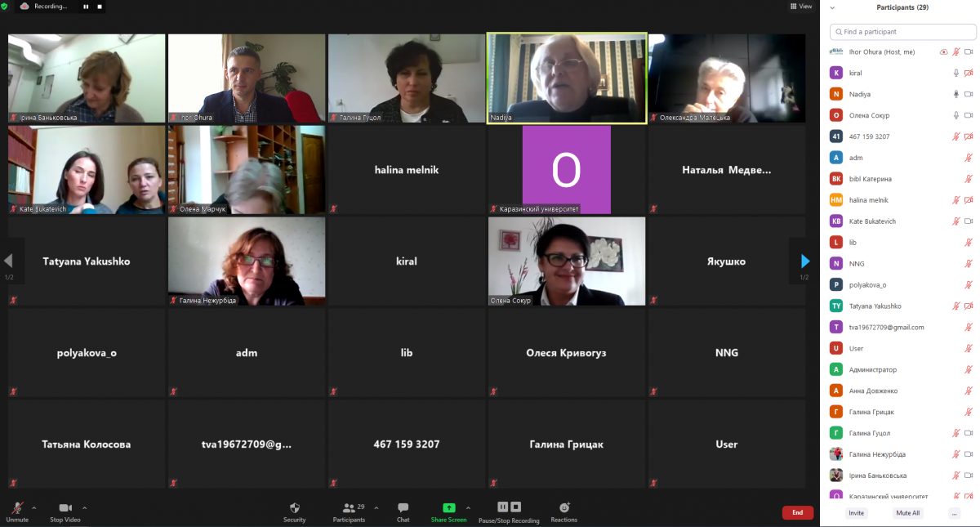Go to next page of video tiles
The height and width of the screenshot is (527, 980).
click(804, 261)
